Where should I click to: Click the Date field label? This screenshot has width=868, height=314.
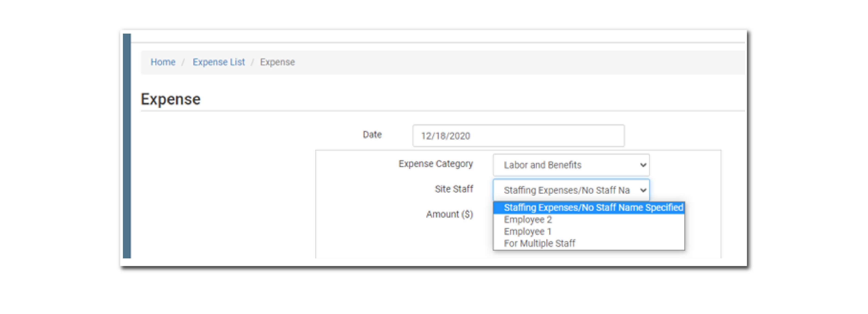[x=372, y=135]
